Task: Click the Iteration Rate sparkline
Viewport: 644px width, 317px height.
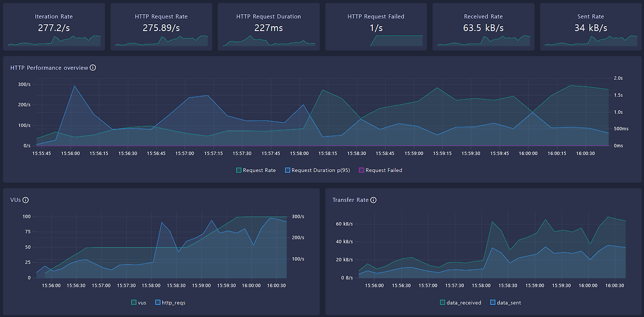Action: pyautogui.click(x=54, y=41)
